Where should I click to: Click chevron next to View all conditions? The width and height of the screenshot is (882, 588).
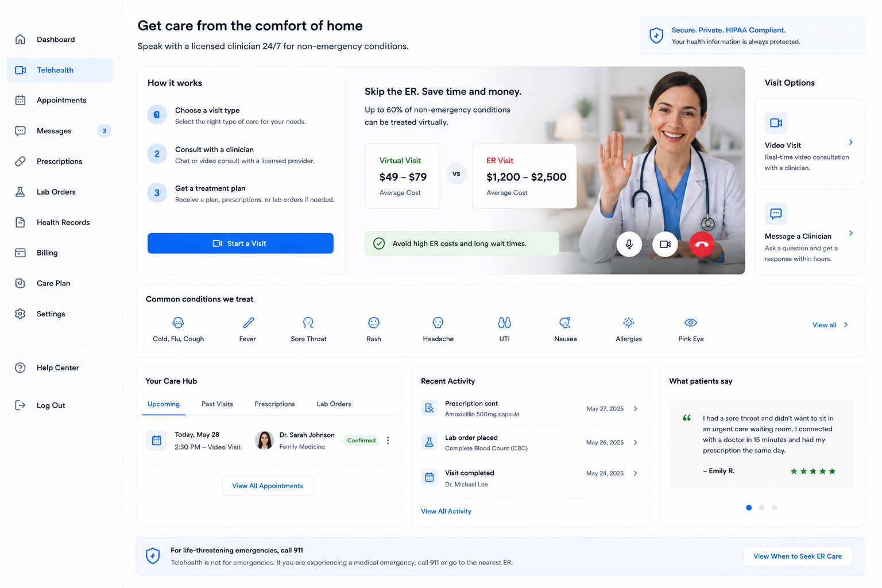click(x=846, y=325)
